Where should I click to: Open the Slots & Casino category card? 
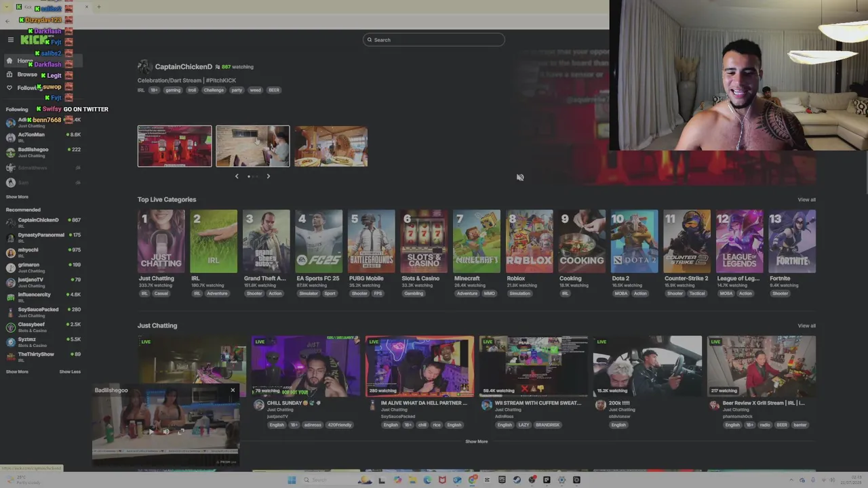point(424,241)
